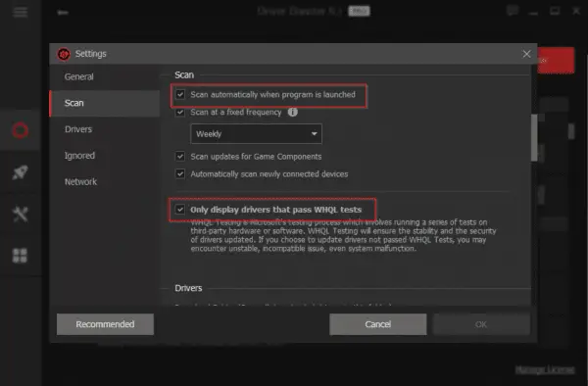Image resolution: width=588 pixels, height=386 pixels.
Task: Click the Settings dialog vertical scrollbar
Action: [534, 138]
